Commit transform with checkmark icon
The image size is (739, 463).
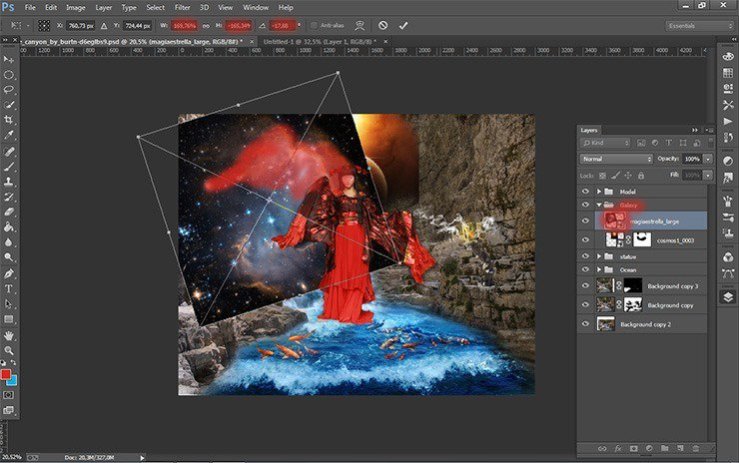(403, 24)
